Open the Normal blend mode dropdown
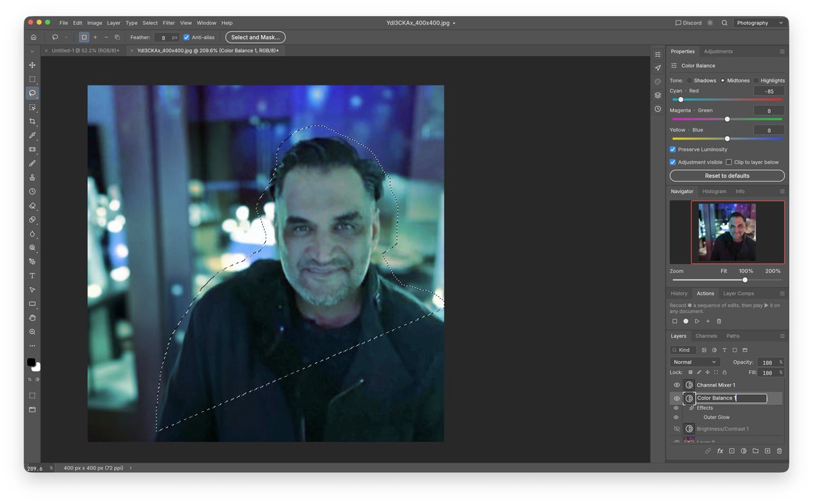Viewport: 813px width, 504px height. [x=694, y=362]
